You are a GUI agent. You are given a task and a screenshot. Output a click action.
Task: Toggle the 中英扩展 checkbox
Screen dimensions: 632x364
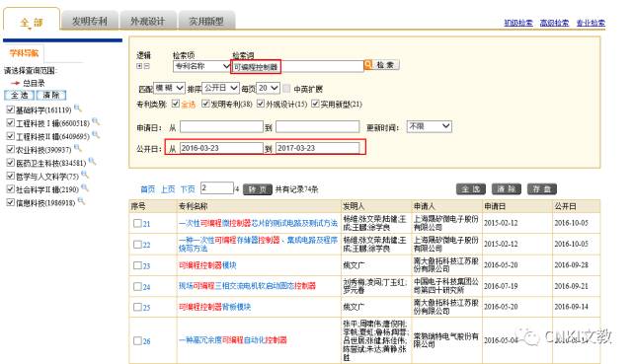[286, 88]
